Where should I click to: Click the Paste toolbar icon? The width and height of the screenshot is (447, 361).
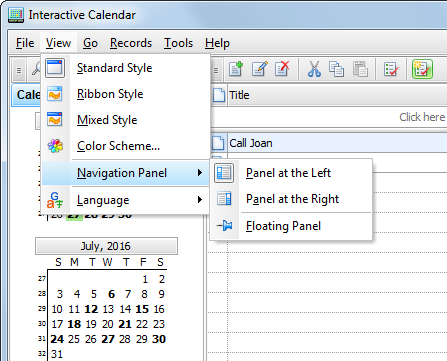coord(360,69)
